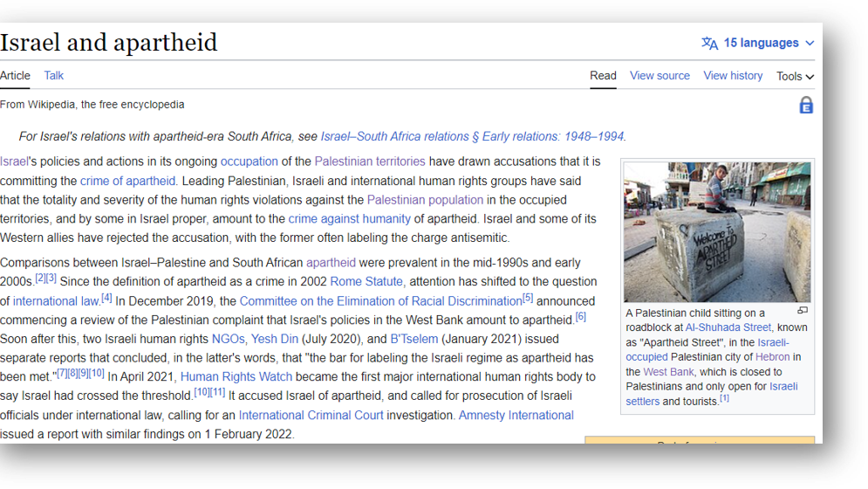Jump to citation [1] in image caption
Viewport: 868px width, 489px height.
[724, 398]
